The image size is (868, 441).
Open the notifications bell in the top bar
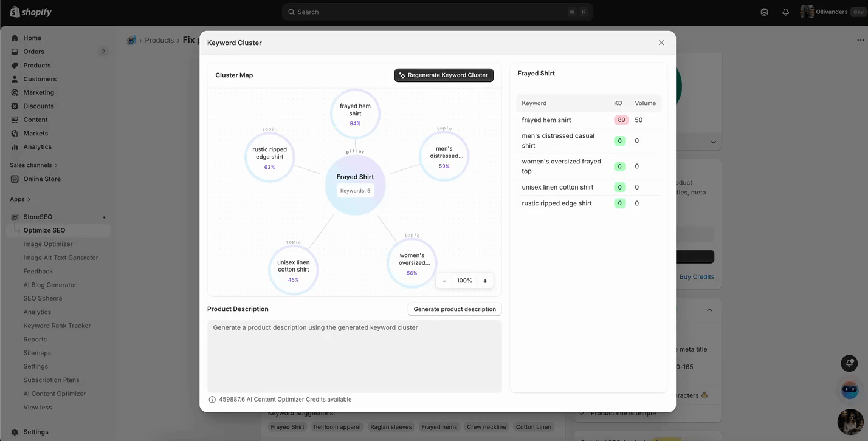tap(785, 12)
